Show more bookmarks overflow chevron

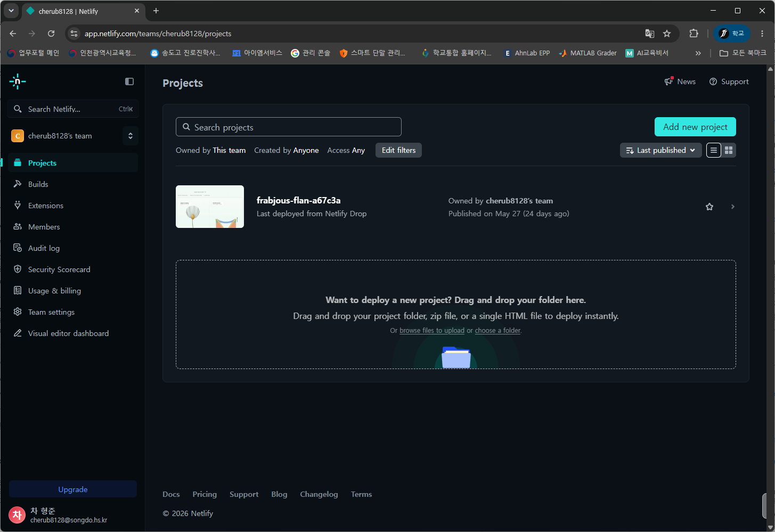pos(698,53)
